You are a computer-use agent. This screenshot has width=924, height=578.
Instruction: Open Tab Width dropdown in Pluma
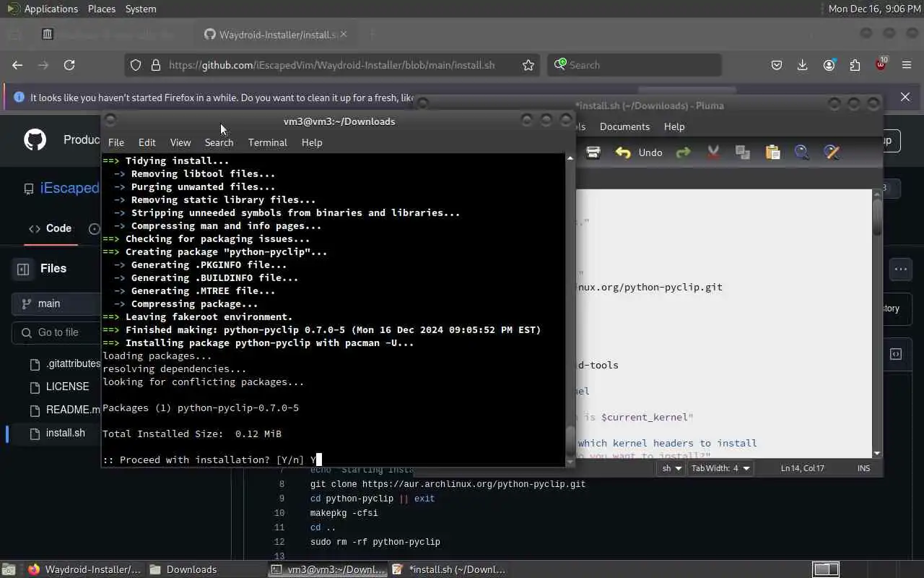coord(721,468)
